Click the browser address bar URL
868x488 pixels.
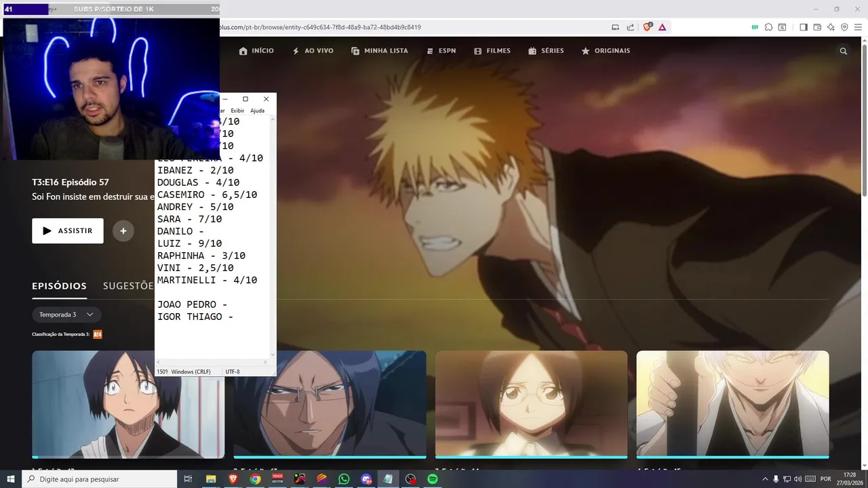pos(320,27)
